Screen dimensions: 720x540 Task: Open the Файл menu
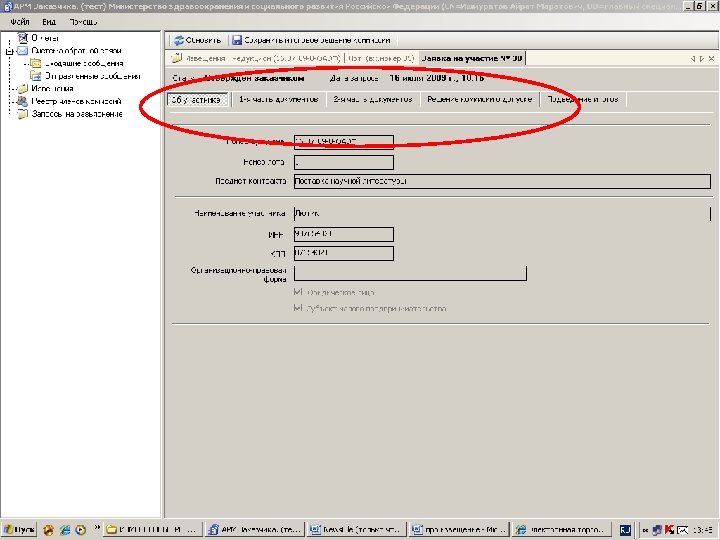click(20, 22)
